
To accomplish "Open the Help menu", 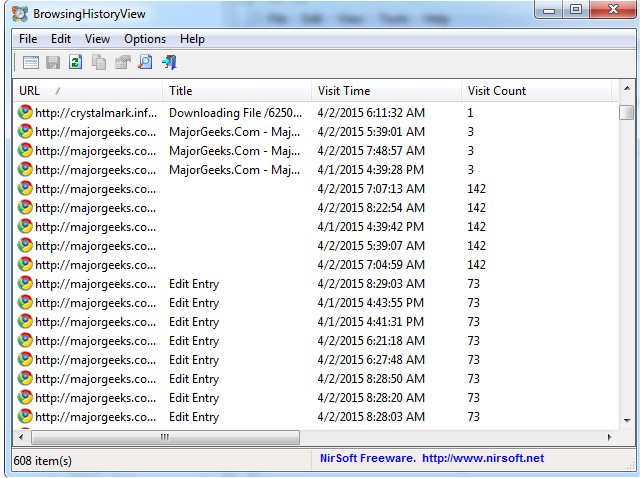I will (192, 39).
